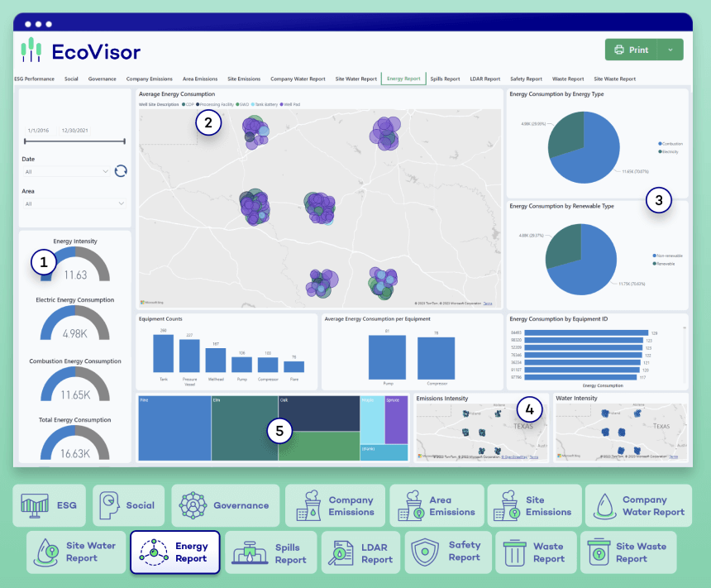
Task: Select the Safety Report shield icon tile
Action: 449,552
